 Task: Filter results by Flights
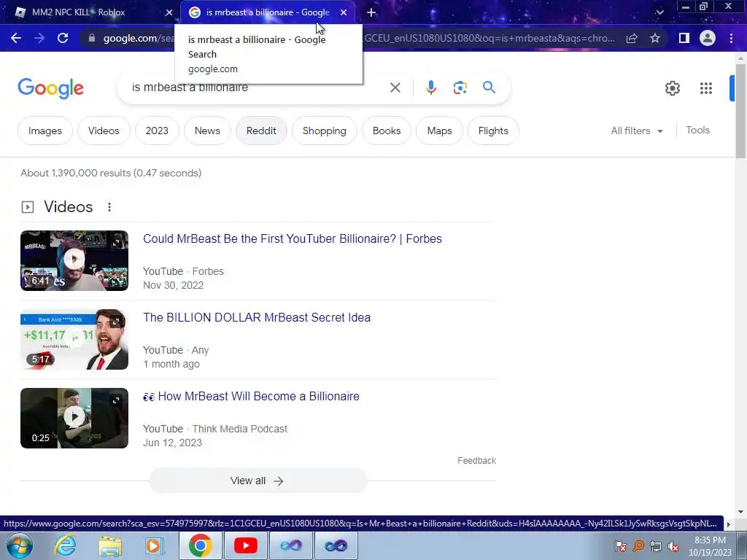493,131
